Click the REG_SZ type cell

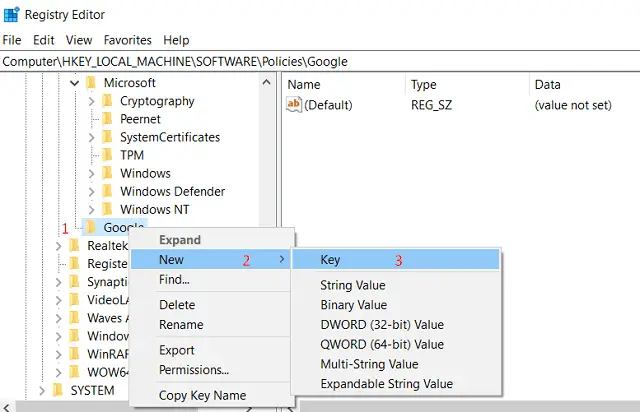coord(431,105)
